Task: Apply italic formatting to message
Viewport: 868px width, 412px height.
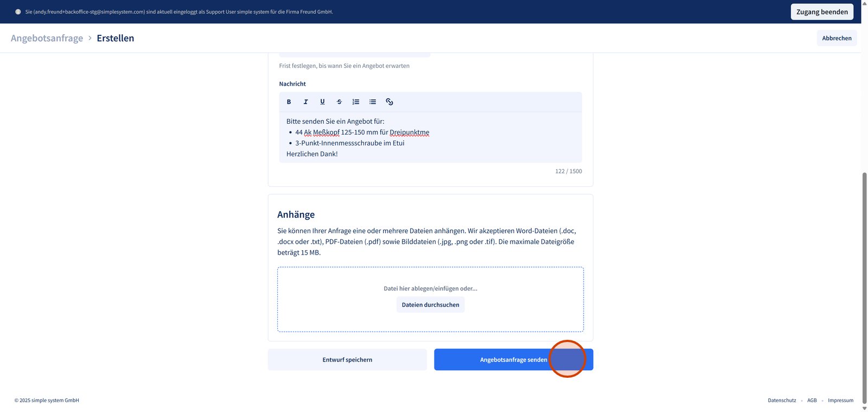Action: 305,102
